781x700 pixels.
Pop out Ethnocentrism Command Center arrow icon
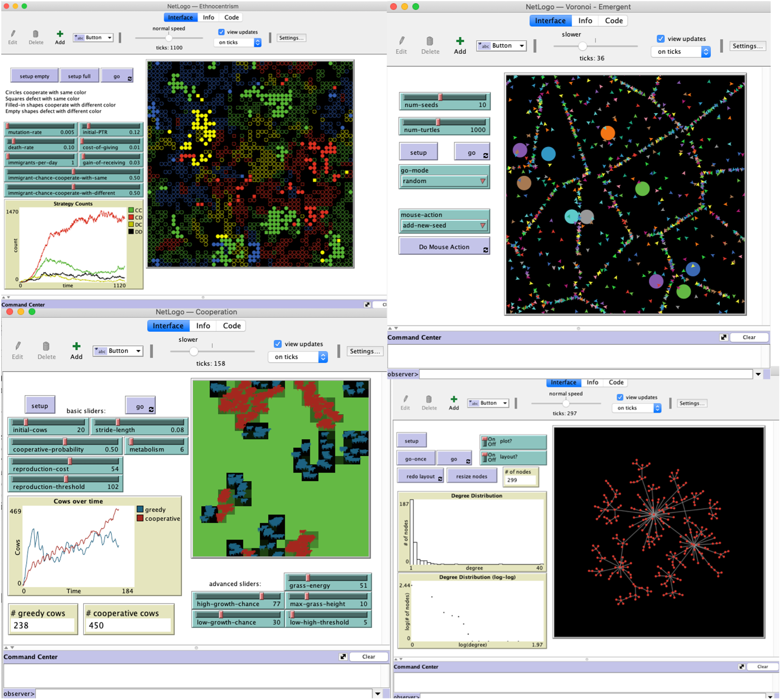(x=367, y=305)
